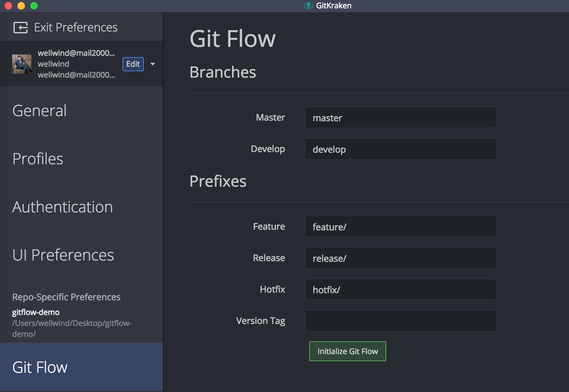Image resolution: width=569 pixels, height=392 pixels.
Task: Go to the Authentication settings
Action: coord(63,207)
